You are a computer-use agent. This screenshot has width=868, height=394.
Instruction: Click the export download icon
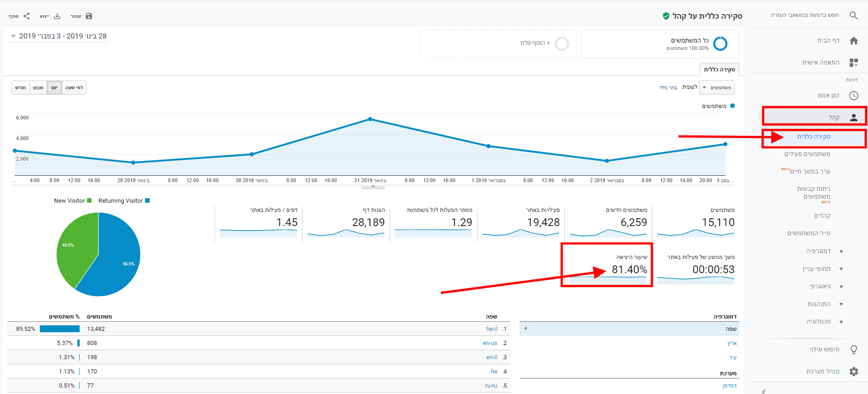(57, 16)
